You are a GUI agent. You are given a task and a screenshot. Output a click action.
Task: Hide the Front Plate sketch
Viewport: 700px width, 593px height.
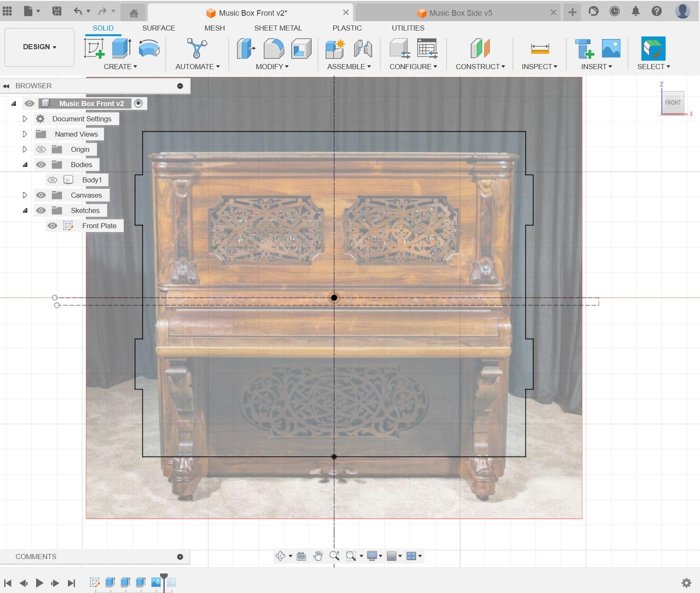point(52,225)
